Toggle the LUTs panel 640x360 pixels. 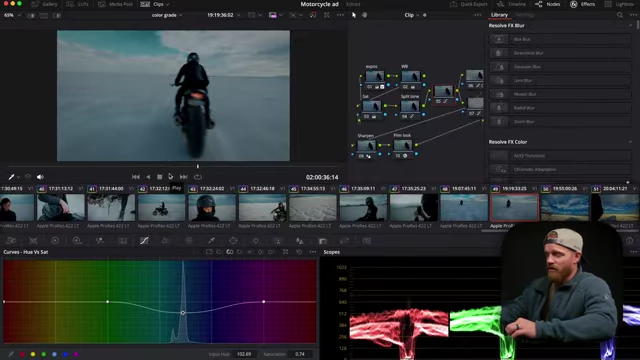click(x=78, y=4)
